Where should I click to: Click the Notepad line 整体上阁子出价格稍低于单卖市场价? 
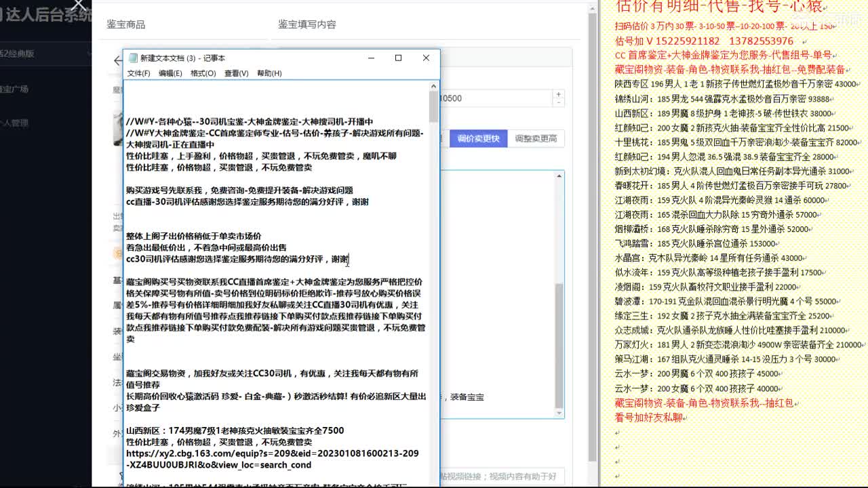click(x=193, y=236)
